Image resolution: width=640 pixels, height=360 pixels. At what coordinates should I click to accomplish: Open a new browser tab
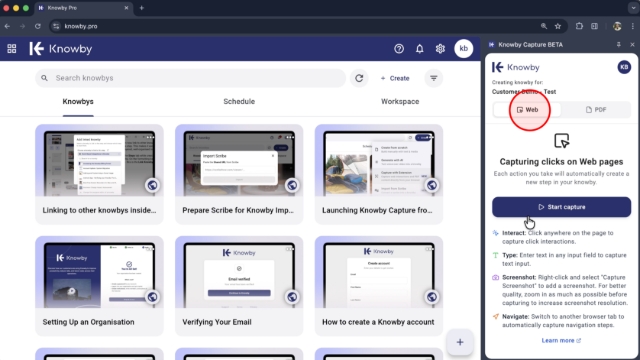[x=142, y=8]
